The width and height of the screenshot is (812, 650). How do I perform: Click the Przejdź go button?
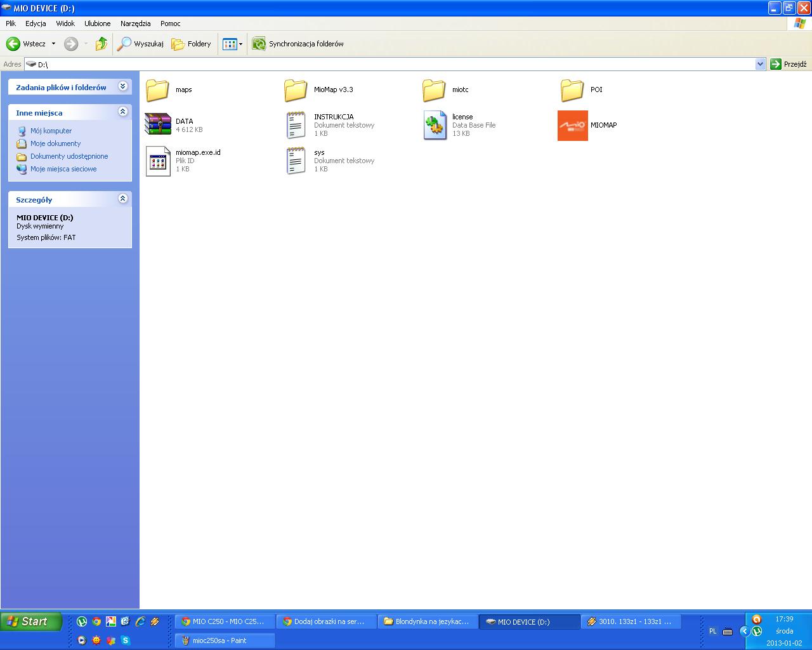789,64
